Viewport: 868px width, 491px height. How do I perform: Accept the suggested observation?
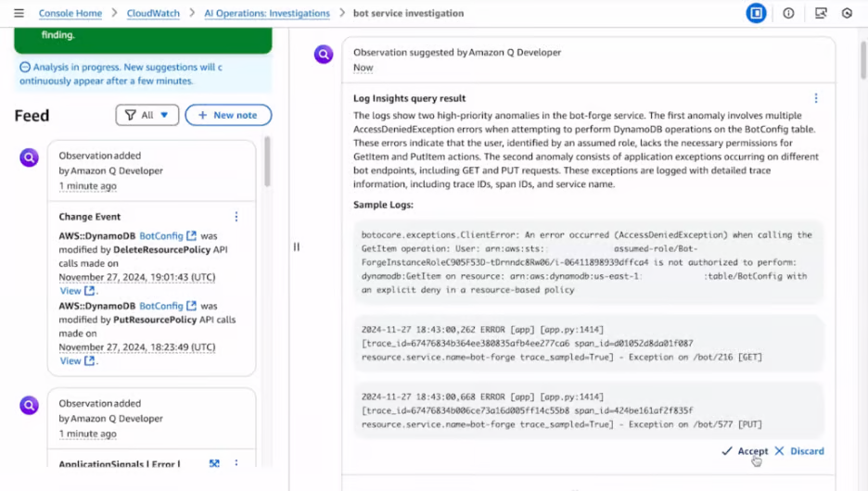pyautogui.click(x=744, y=451)
